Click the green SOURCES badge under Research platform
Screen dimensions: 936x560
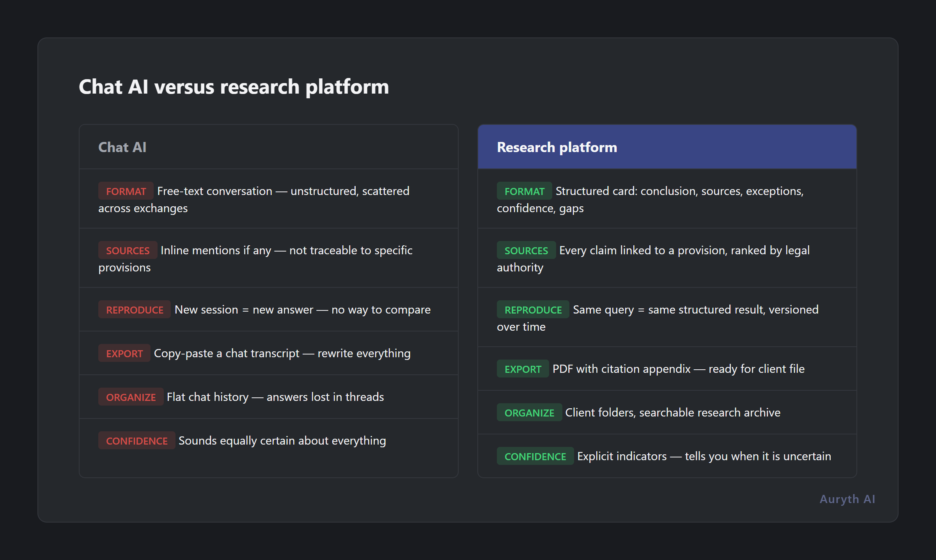[526, 250]
